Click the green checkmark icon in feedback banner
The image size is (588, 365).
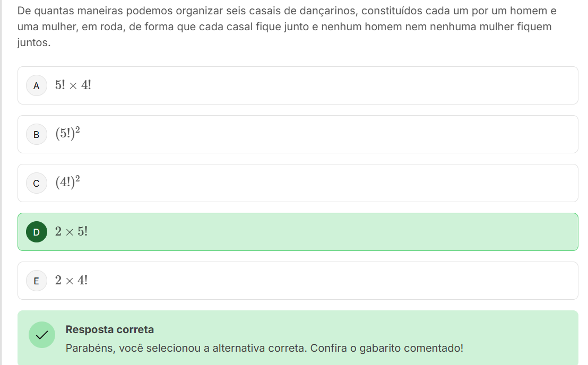tap(41, 335)
